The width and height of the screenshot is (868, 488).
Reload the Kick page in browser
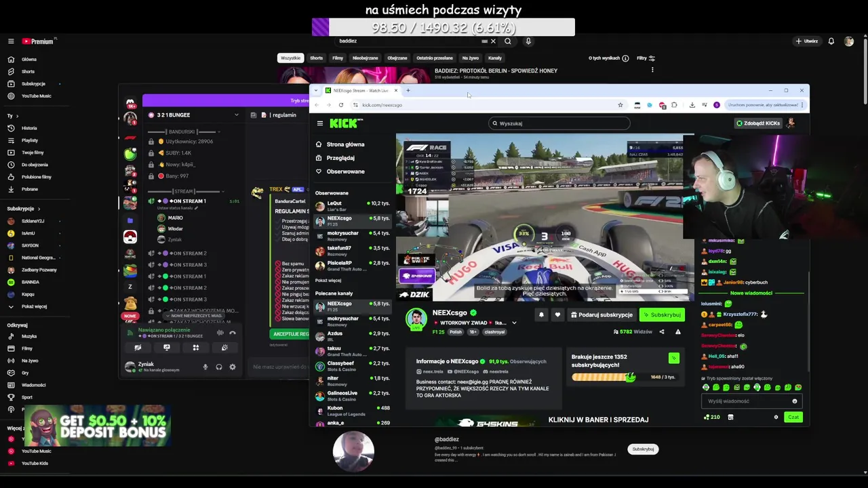coord(341,105)
